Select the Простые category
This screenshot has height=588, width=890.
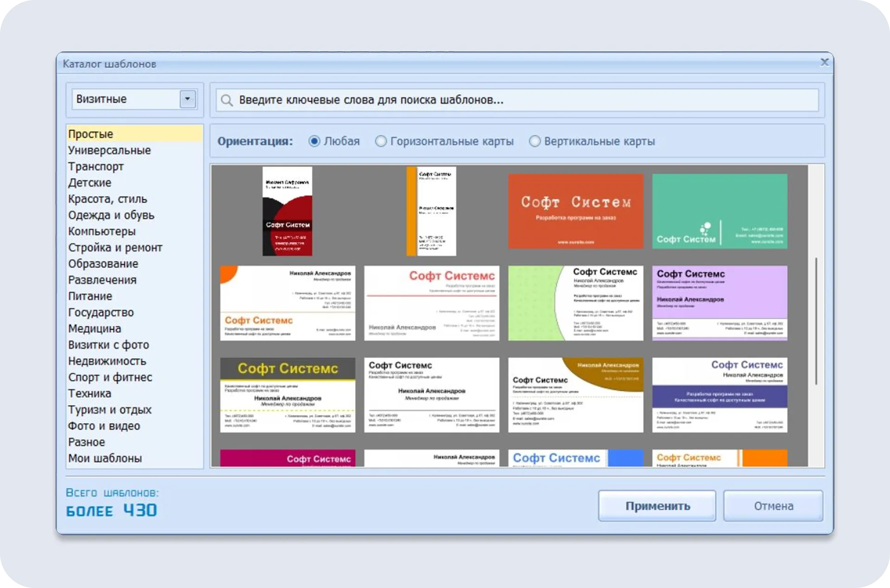134,133
